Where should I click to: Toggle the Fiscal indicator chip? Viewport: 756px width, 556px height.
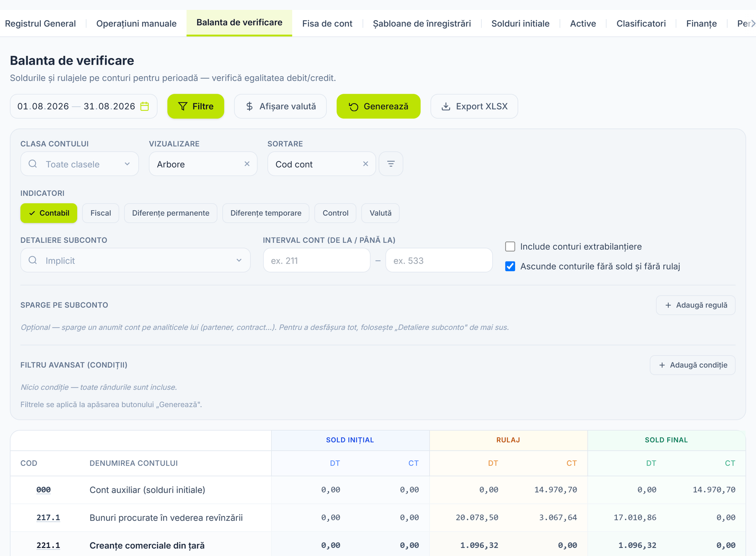(x=101, y=213)
